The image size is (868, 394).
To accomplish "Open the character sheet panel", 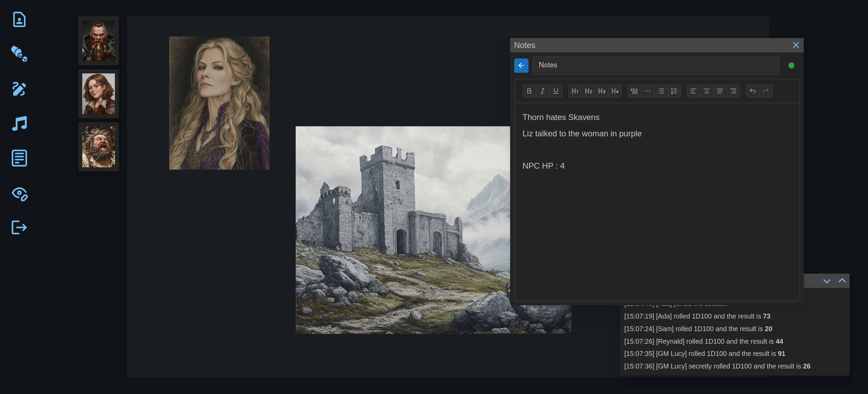I will (19, 19).
